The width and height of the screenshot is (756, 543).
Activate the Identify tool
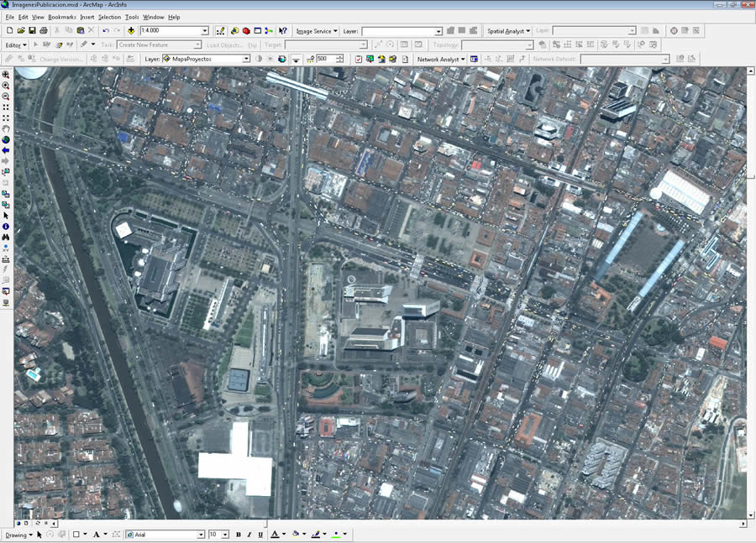pyautogui.click(x=6, y=227)
